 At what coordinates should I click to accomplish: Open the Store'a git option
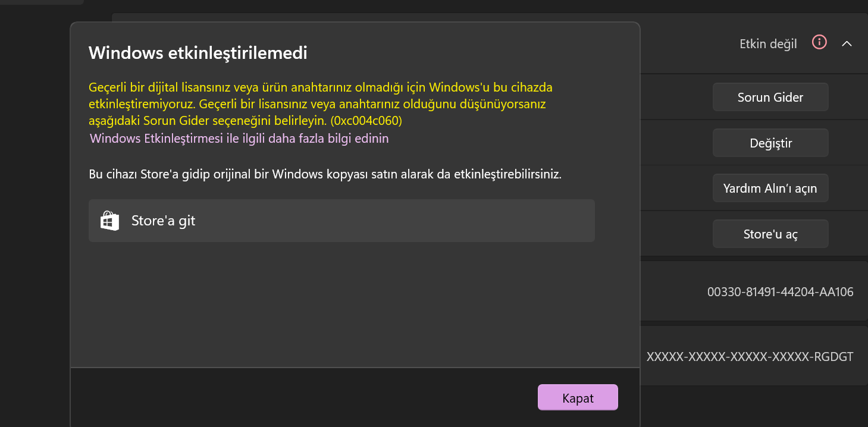point(341,221)
